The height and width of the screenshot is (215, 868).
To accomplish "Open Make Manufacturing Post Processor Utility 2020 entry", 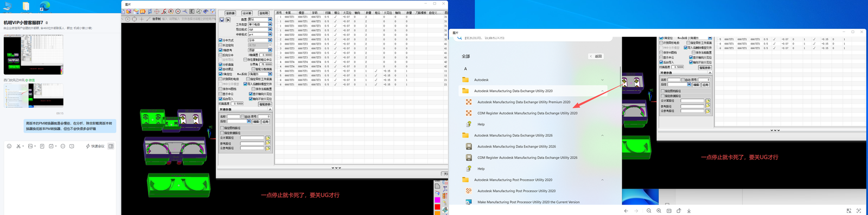I will pos(528,202).
